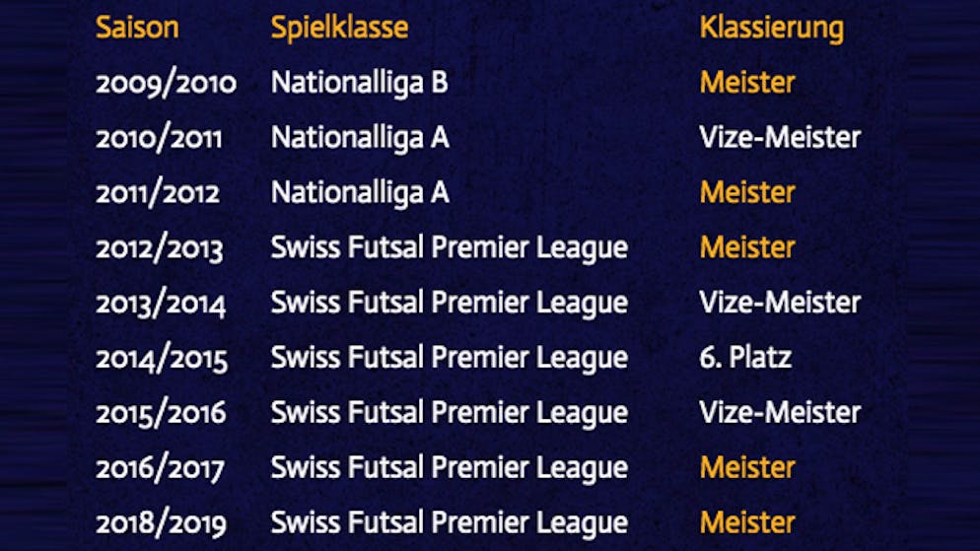This screenshot has width=980, height=551.
Task: Click the Klassierung column header
Action: pyautogui.click(x=771, y=28)
